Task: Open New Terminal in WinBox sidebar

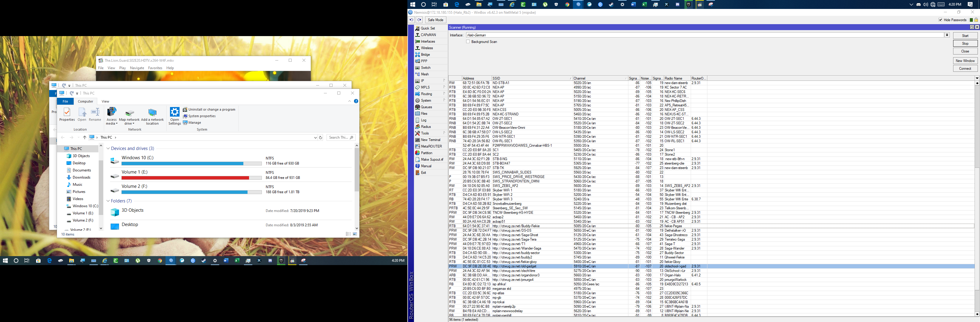Action: click(x=430, y=140)
